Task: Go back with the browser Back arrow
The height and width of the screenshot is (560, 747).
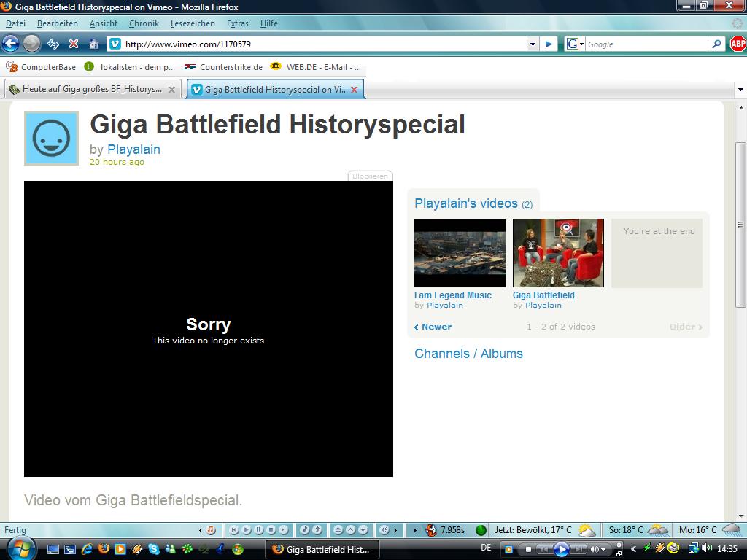Action: 10,44
